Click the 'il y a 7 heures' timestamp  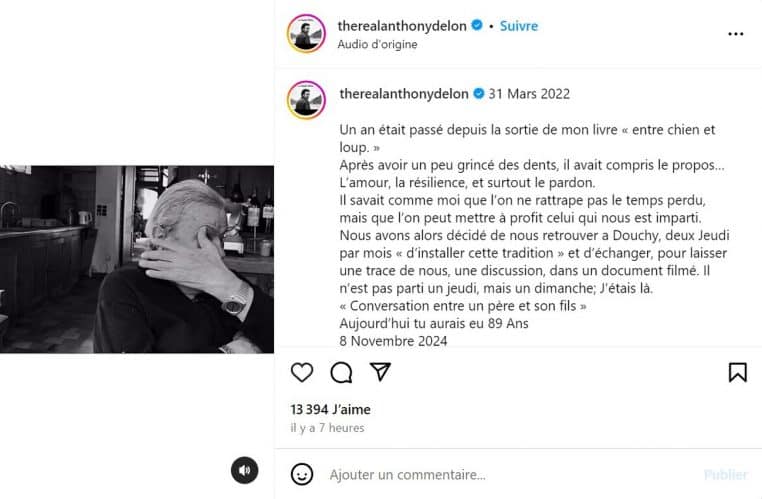tap(327, 428)
